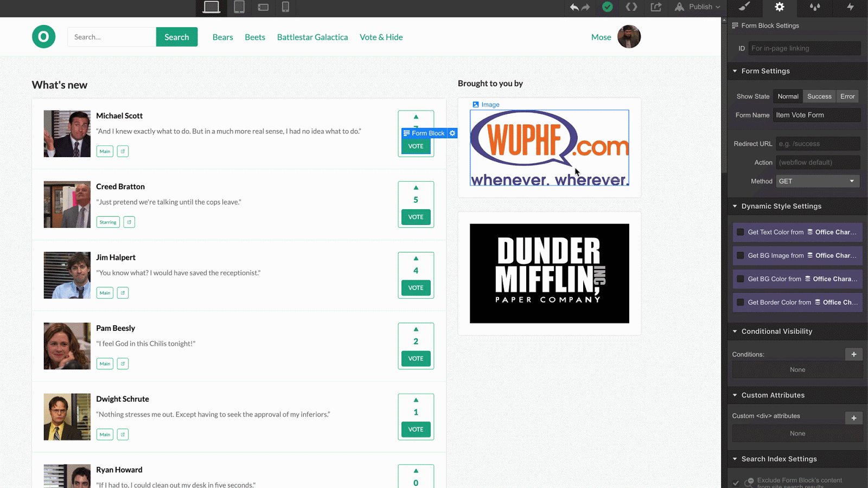The width and height of the screenshot is (868, 488).
Task: Click the green O logo
Action: 43,37
